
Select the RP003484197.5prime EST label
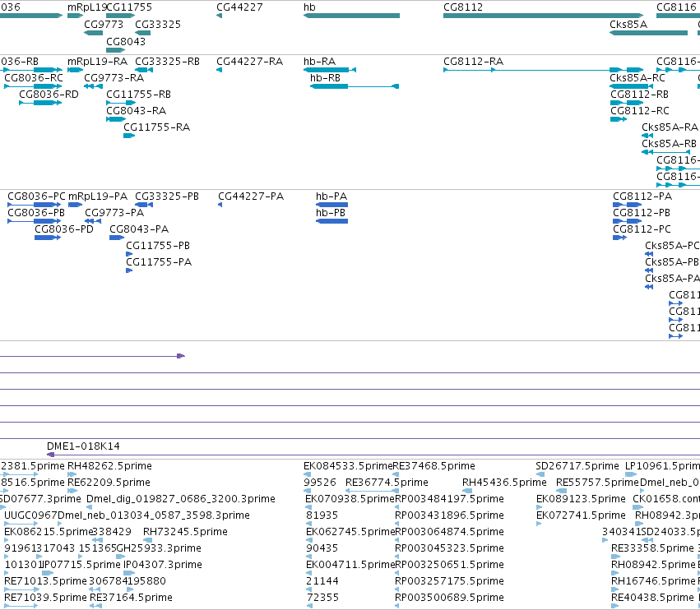click(450, 499)
